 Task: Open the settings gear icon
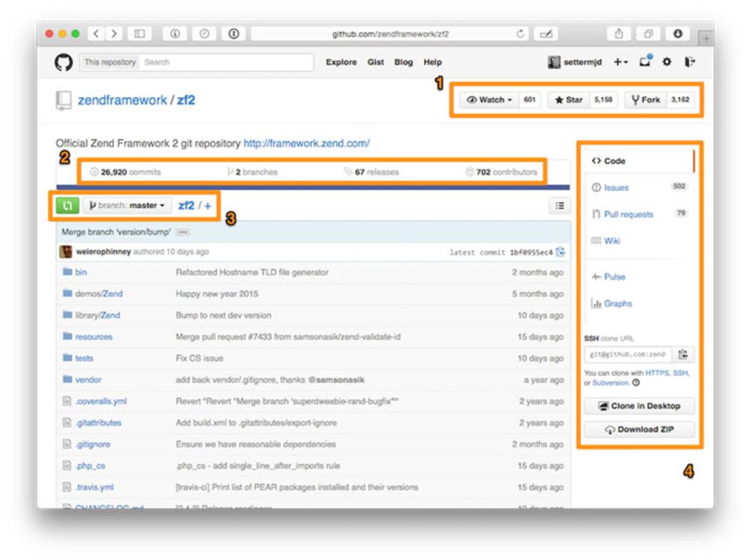pyautogui.click(x=667, y=62)
